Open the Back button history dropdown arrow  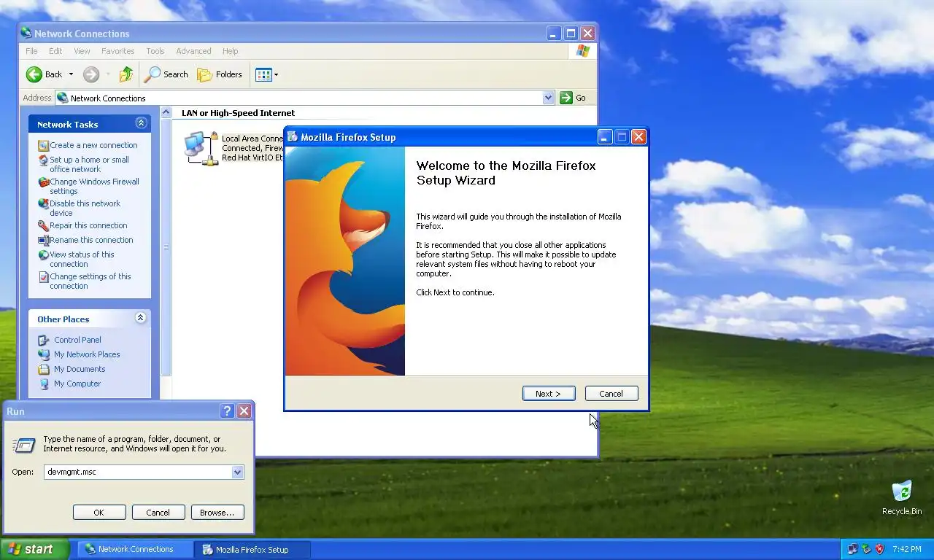tap(71, 74)
